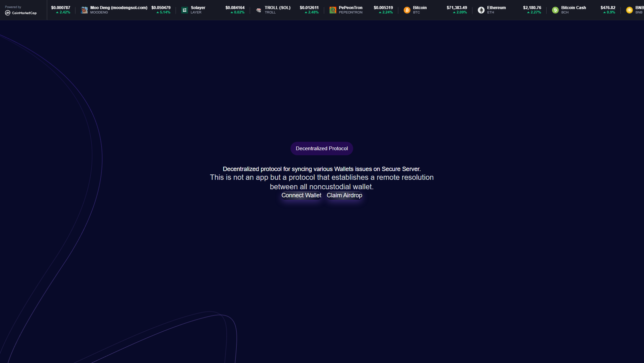Click the MOODENG symbol label
Viewport: 644px width, 363px height.
pyautogui.click(x=99, y=12)
